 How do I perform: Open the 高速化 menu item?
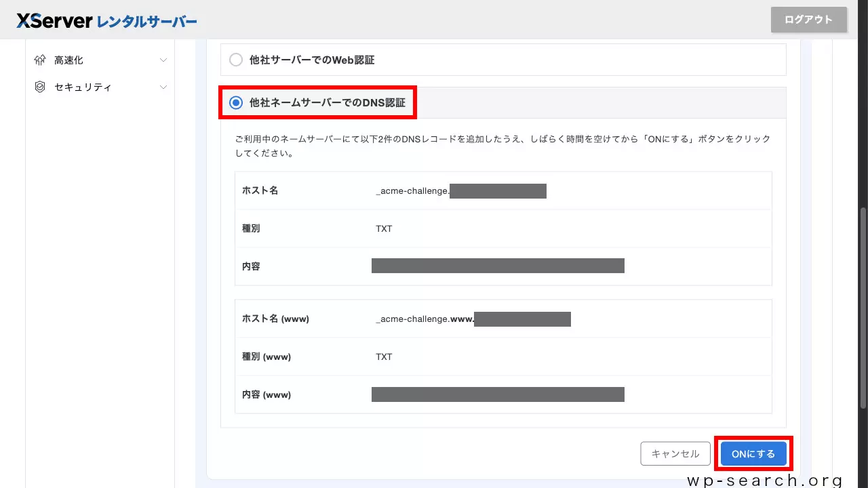tap(69, 60)
